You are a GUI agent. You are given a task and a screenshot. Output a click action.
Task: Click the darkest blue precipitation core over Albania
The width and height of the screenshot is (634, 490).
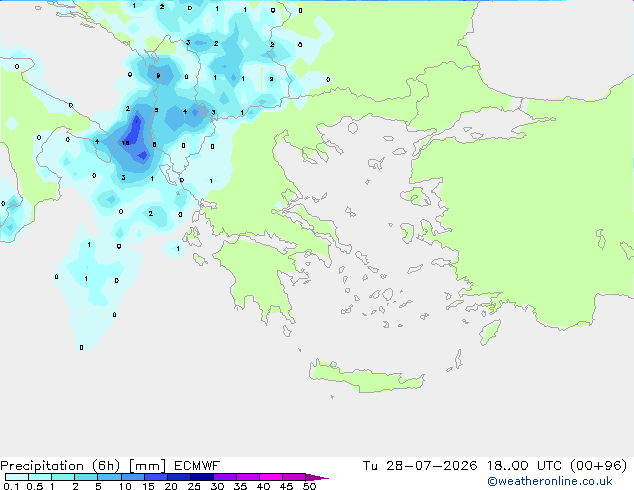click(135, 130)
